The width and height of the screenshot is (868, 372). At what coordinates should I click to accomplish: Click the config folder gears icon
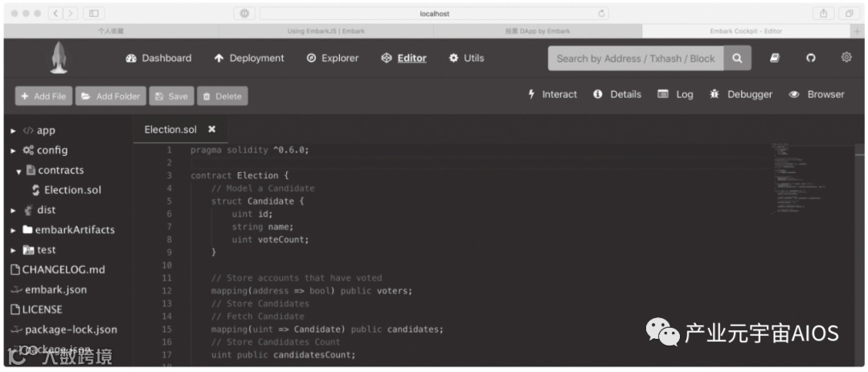coord(28,150)
